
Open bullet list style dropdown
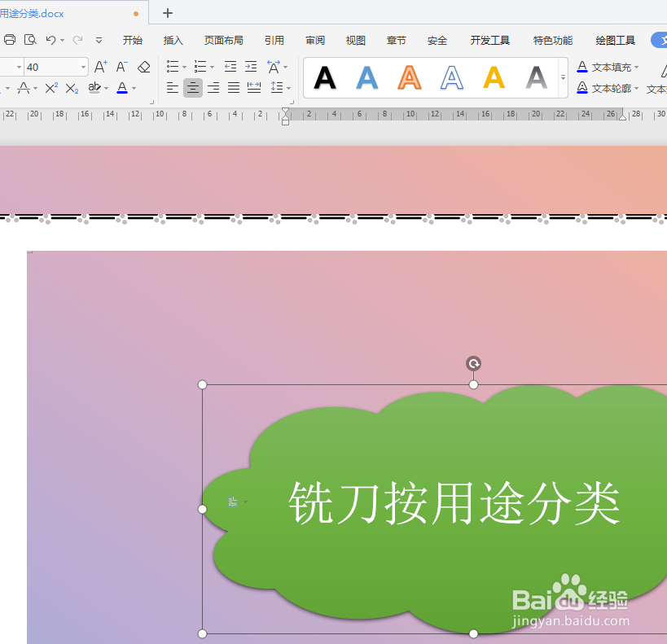coord(184,68)
